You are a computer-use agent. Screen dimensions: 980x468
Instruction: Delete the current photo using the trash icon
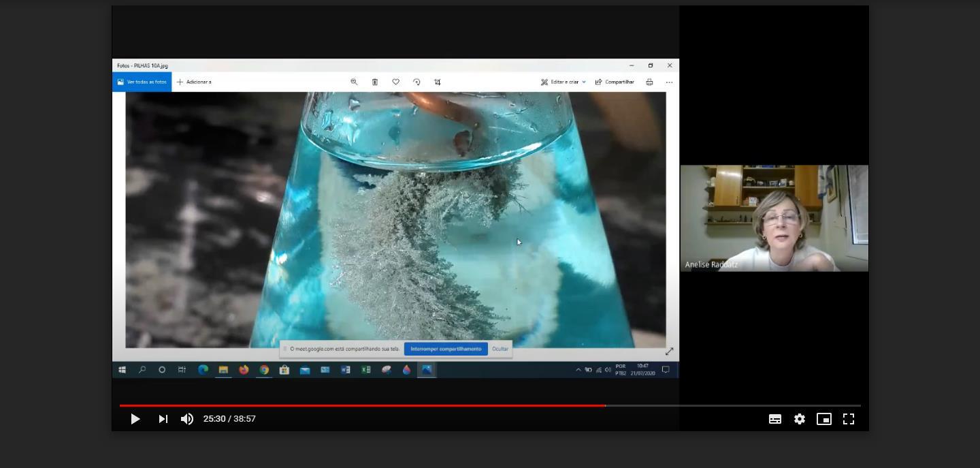(x=375, y=82)
